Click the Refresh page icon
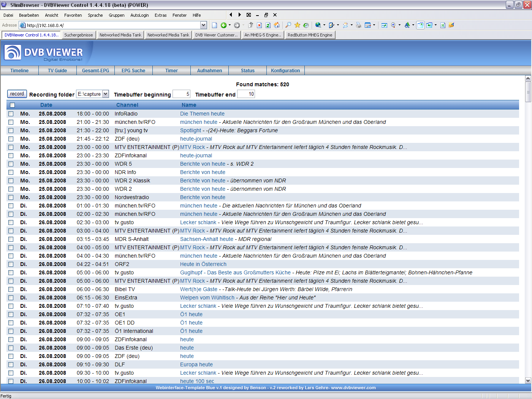 268,25
